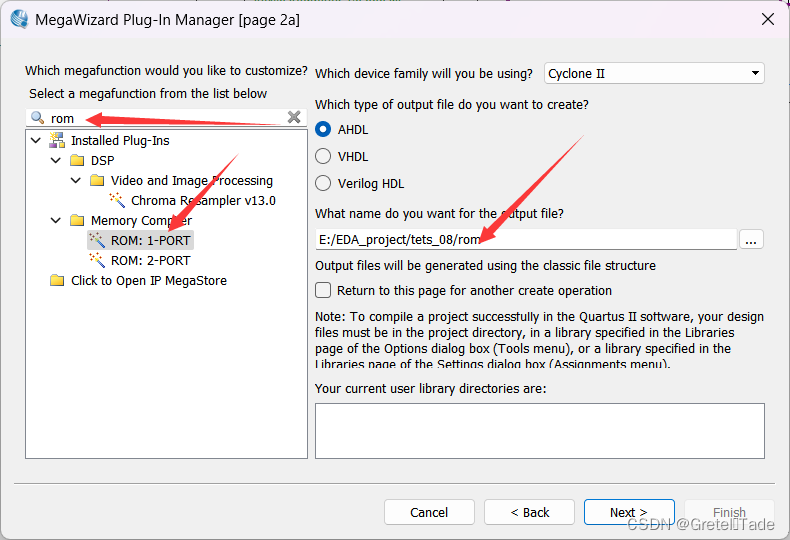790x540 pixels.
Task: Select the Verilog HDL output file type
Action: 323,183
